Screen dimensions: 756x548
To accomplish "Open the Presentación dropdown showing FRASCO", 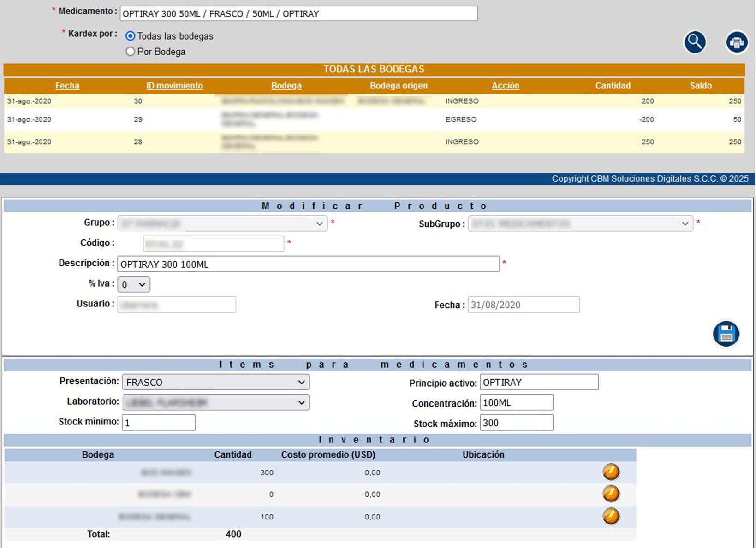I will 215,382.
